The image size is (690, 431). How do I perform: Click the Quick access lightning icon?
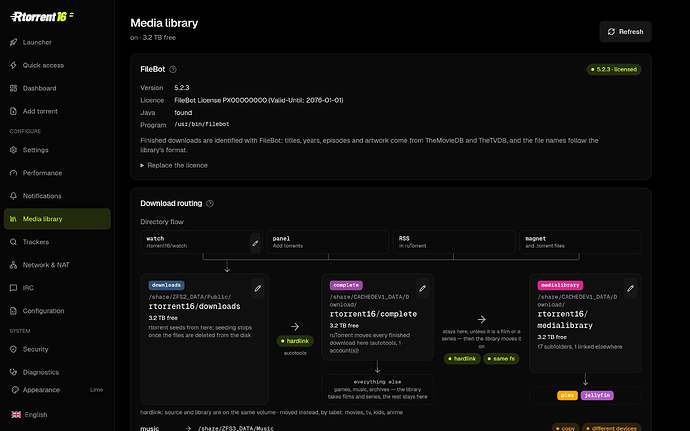pos(14,65)
